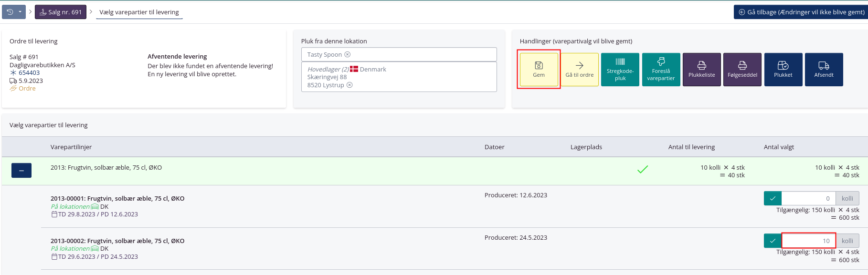The height and width of the screenshot is (275, 868).
Task: Print the Plukkeliste
Action: tap(701, 70)
